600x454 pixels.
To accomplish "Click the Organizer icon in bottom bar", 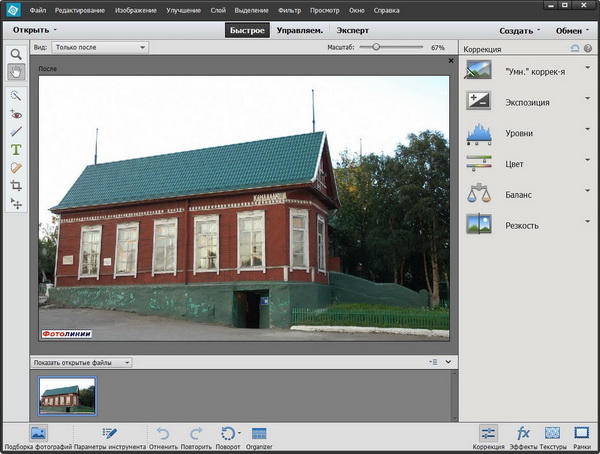I will point(259,433).
